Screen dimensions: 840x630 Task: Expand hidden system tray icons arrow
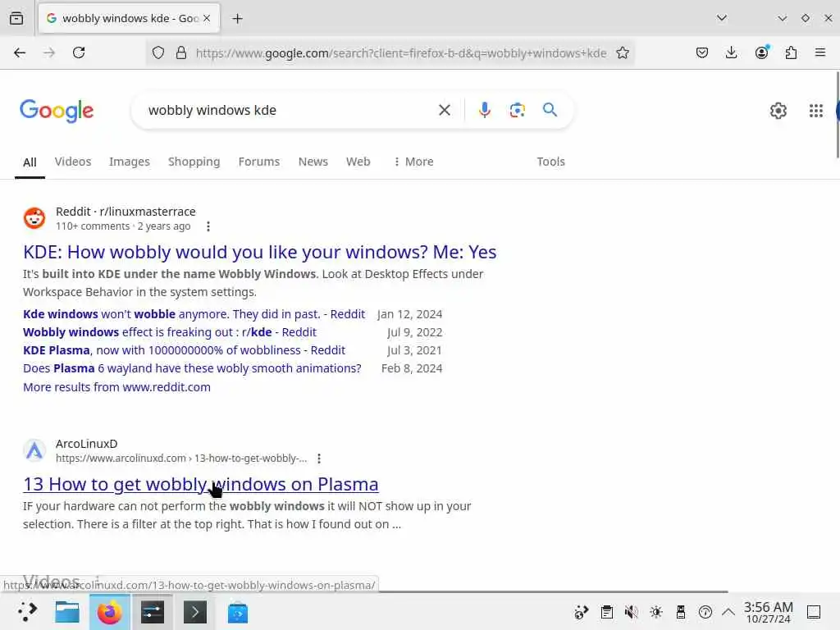point(728,612)
